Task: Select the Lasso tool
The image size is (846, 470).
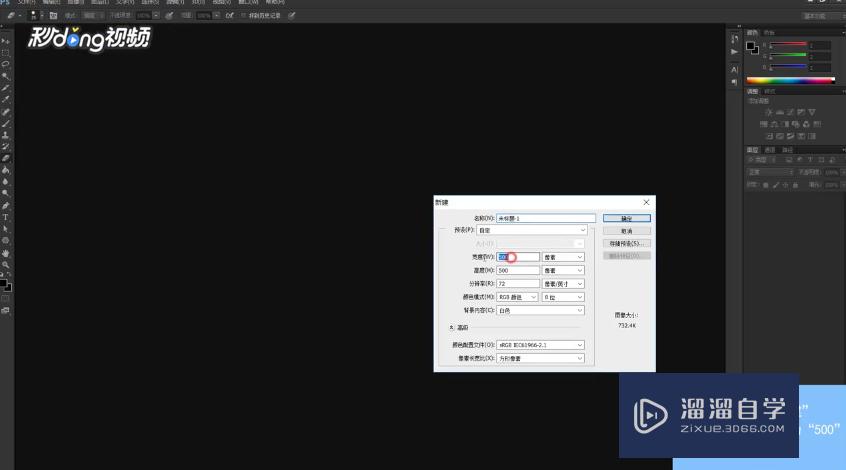Action: (5, 64)
